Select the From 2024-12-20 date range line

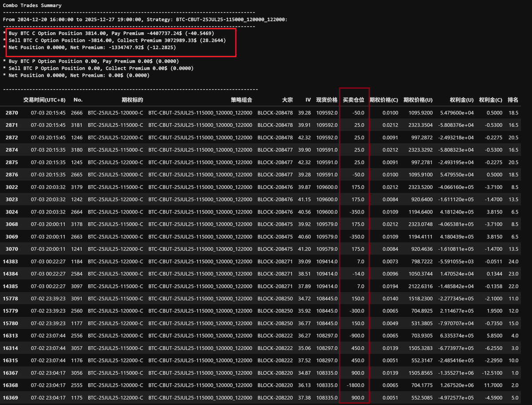(x=145, y=20)
